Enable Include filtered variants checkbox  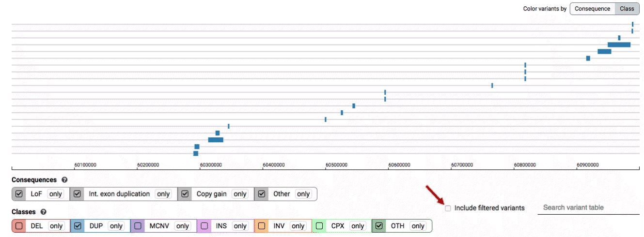click(x=448, y=208)
